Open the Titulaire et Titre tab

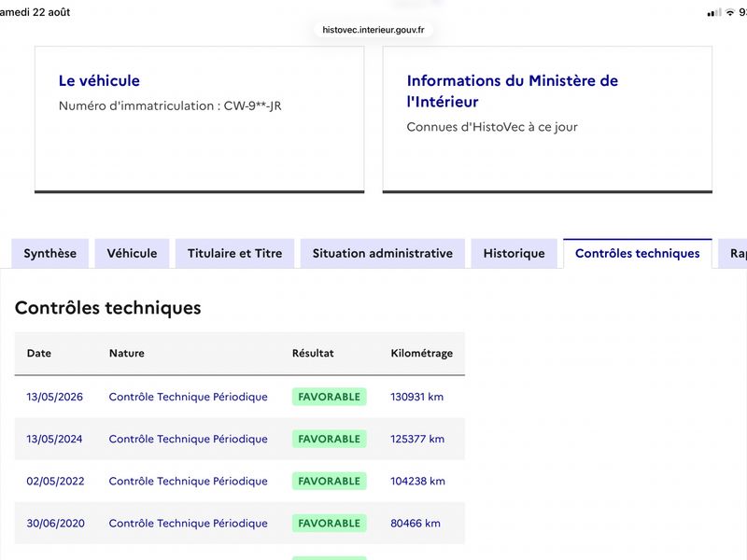pos(235,253)
